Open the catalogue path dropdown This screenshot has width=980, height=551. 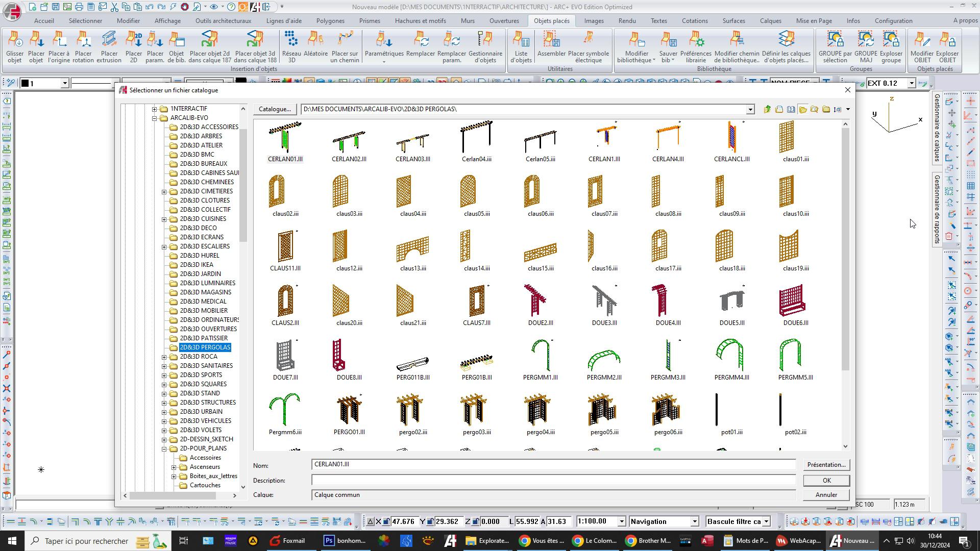click(x=750, y=109)
